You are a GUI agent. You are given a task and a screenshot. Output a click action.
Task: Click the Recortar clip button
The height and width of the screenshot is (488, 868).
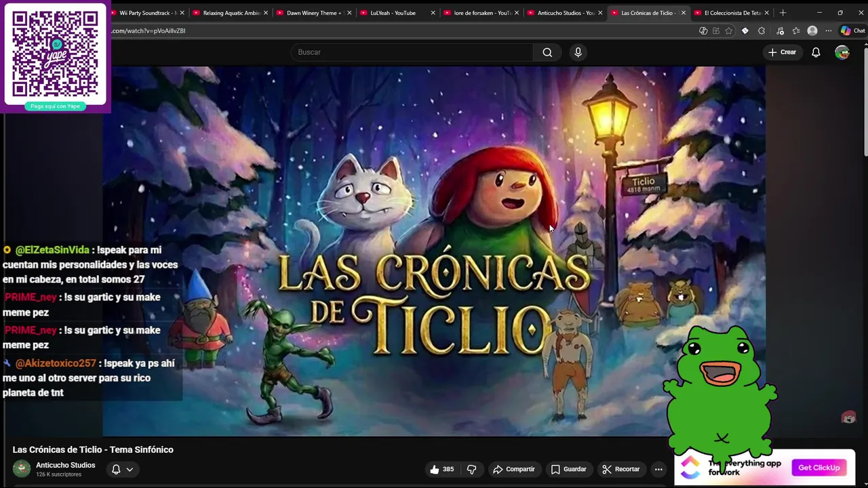tap(620, 469)
